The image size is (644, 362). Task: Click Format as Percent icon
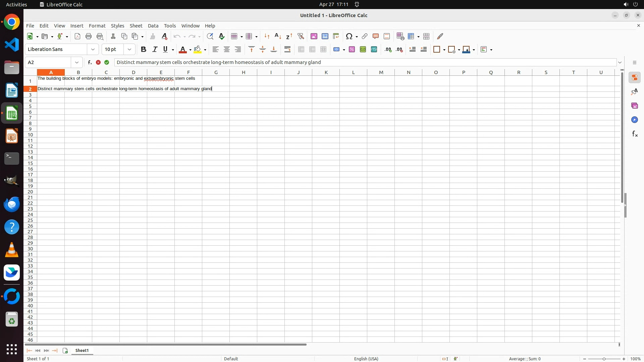click(352, 50)
